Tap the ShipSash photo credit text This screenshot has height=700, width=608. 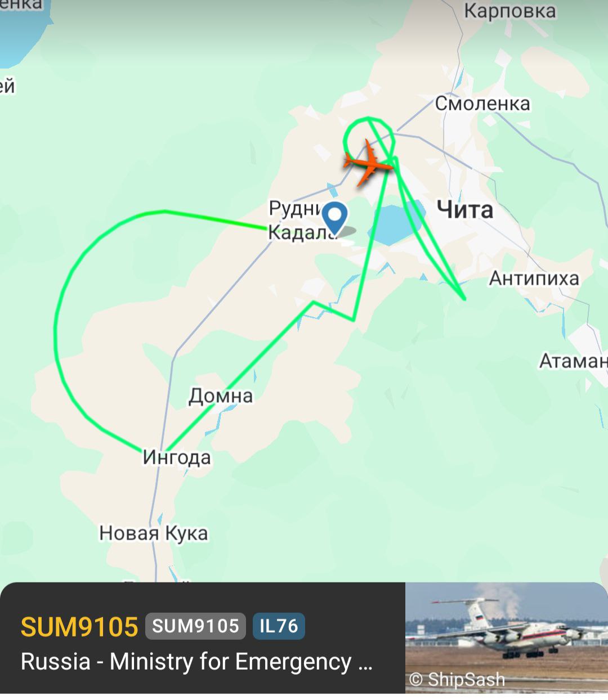457,680
